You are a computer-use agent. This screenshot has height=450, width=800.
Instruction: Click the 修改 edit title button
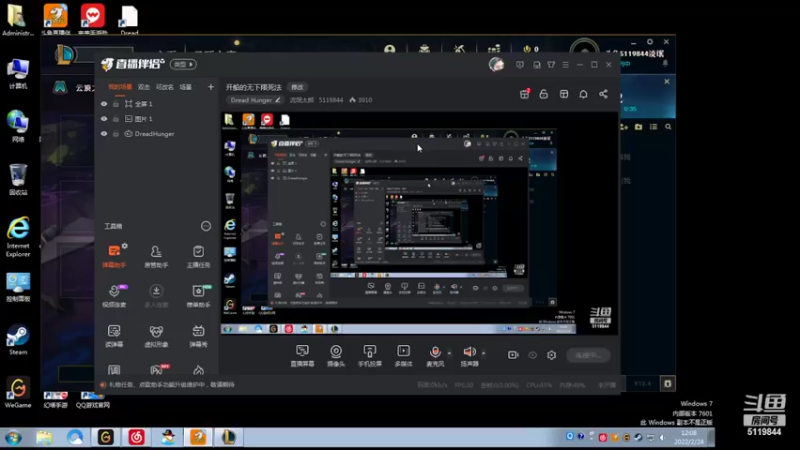297,87
